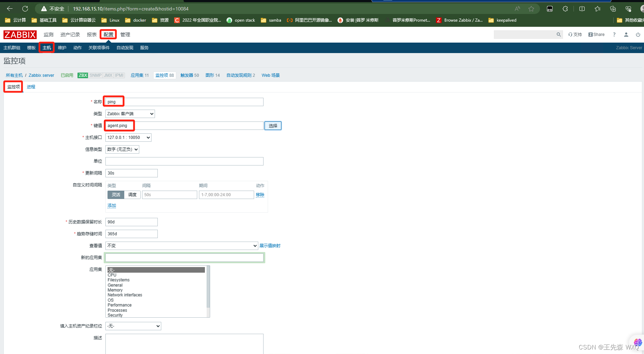This screenshot has height=354, width=644.
Task: Go to 自动发现 submenu
Action: 125,48
